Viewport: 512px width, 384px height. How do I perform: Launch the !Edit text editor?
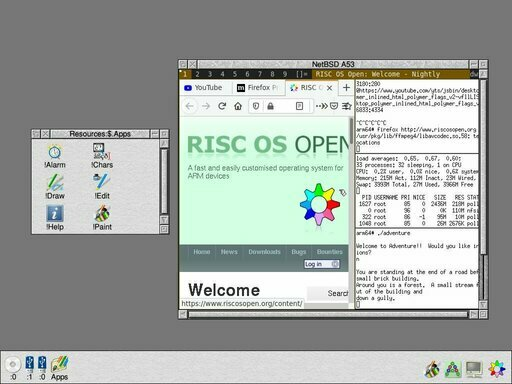[x=102, y=187]
